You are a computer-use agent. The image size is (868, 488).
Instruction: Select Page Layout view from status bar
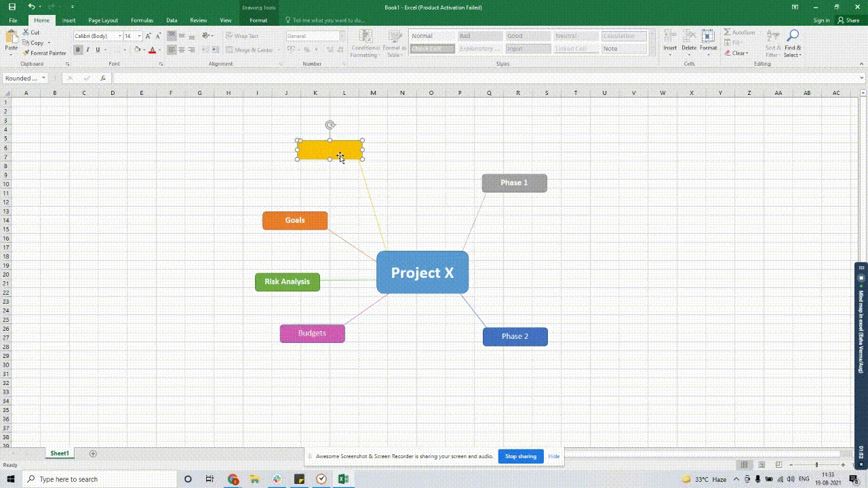coord(761,465)
